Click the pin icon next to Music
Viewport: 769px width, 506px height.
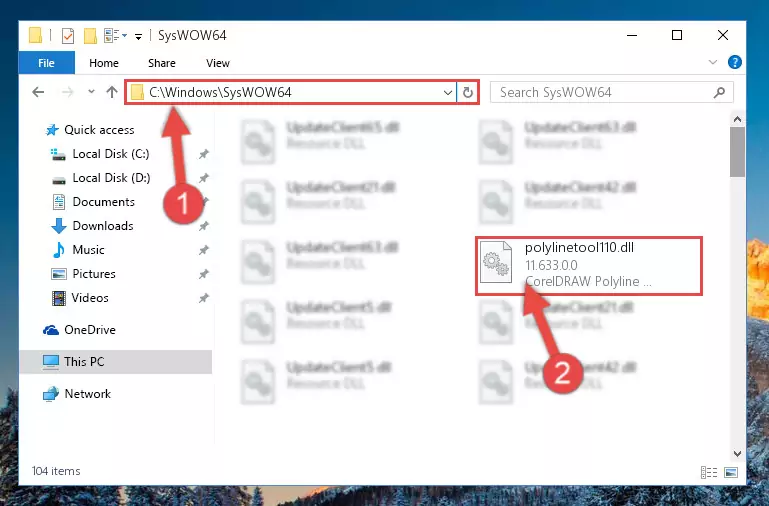click(x=204, y=251)
